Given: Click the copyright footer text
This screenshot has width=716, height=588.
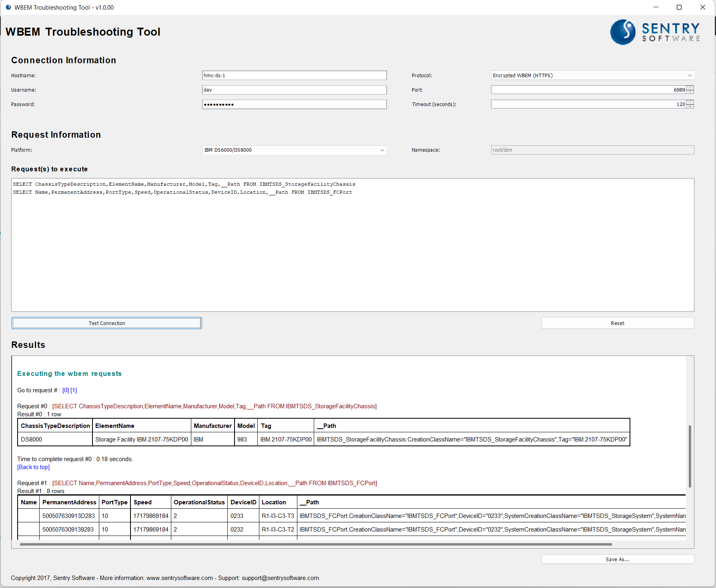Looking at the screenshot, I should click(165, 578).
